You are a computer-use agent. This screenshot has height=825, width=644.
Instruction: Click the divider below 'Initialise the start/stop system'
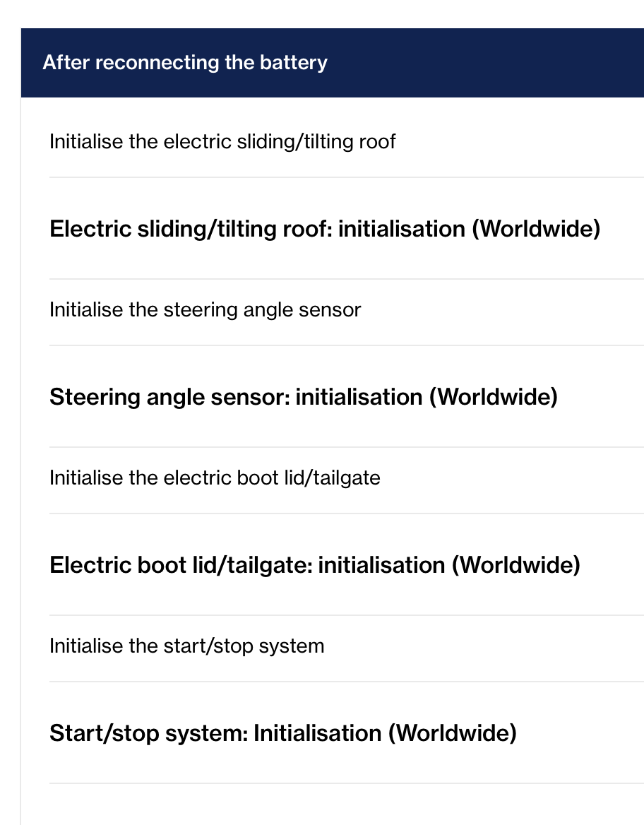click(x=347, y=682)
